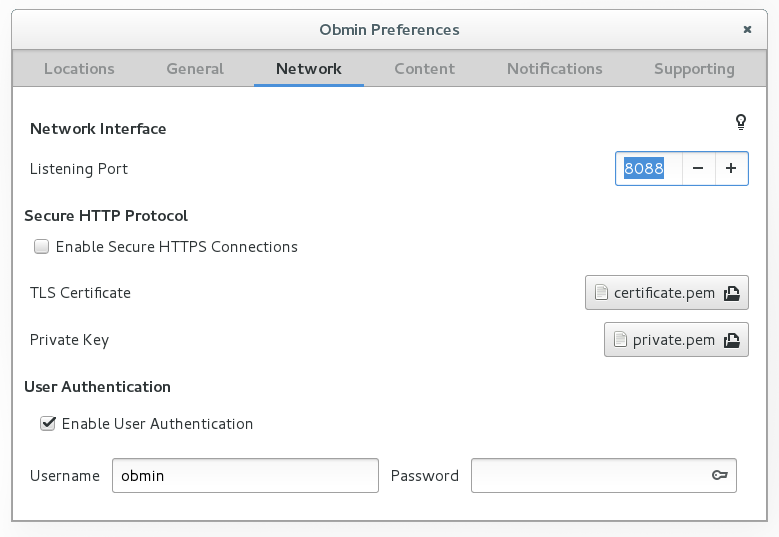Uncheck Enable User Authentication

(48, 423)
